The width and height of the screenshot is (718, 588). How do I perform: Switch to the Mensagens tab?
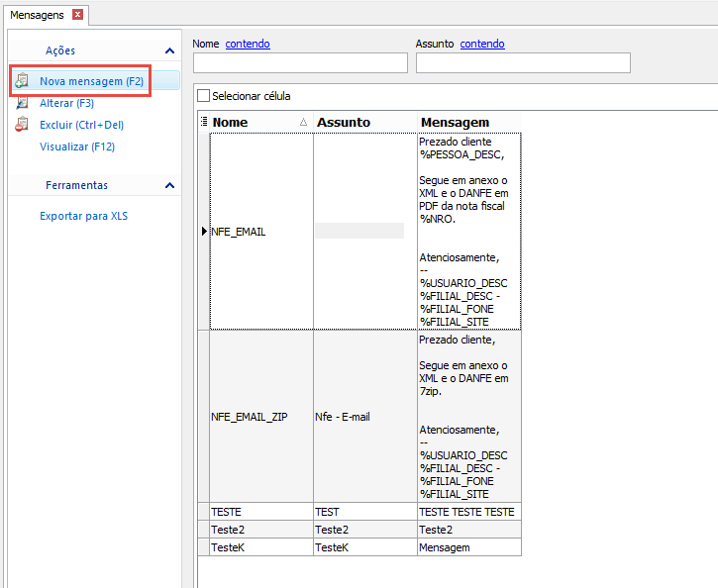pyautogui.click(x=37, y=15)
